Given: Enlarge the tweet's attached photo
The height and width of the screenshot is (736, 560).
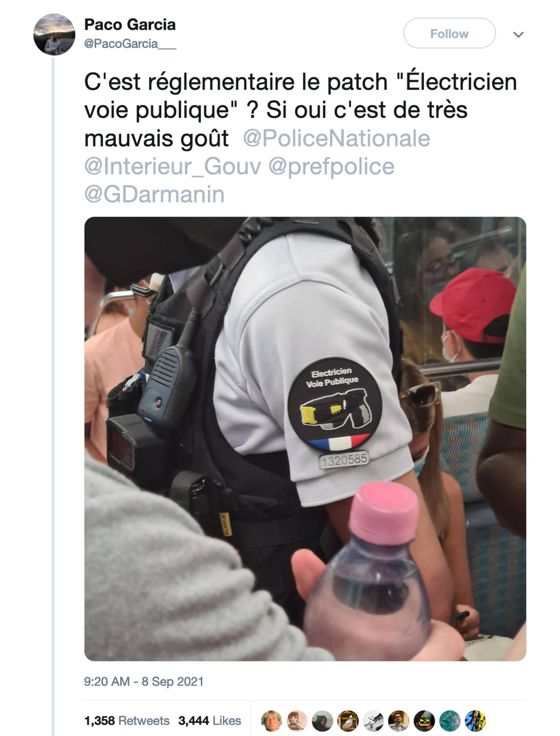Looking at the screenshot, I should (305, 439).
